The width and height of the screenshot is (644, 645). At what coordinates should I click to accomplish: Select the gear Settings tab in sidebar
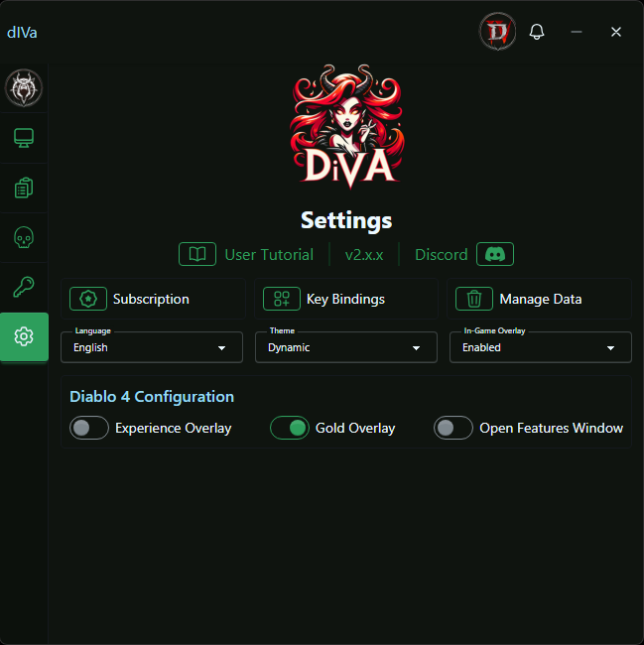coord(24,336)
